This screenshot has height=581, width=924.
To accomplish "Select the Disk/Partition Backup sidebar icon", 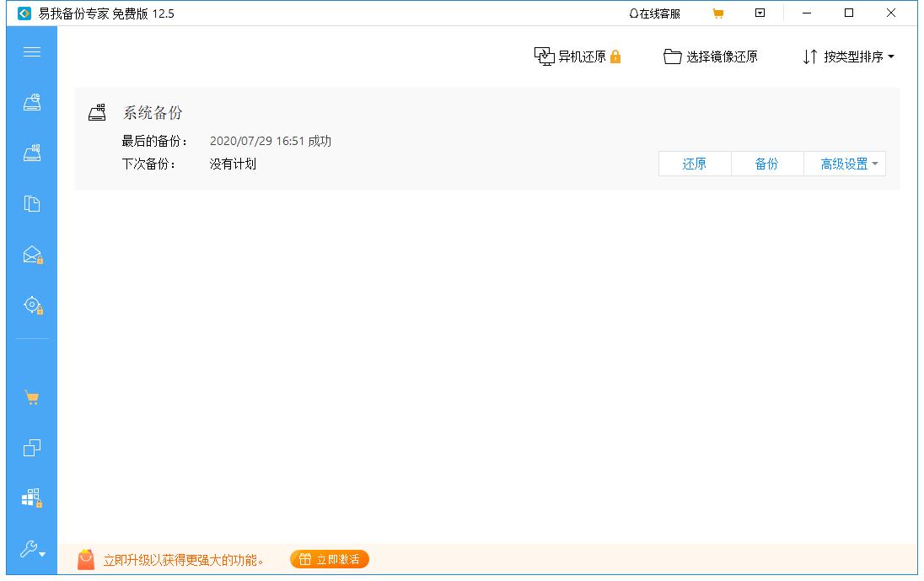I will pos(32,152).
